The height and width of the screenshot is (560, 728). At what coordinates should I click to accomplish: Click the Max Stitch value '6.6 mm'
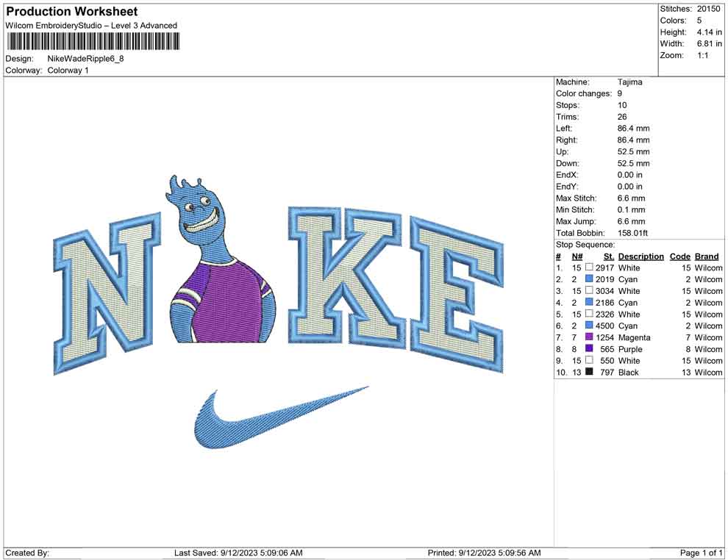coord(632,198)
